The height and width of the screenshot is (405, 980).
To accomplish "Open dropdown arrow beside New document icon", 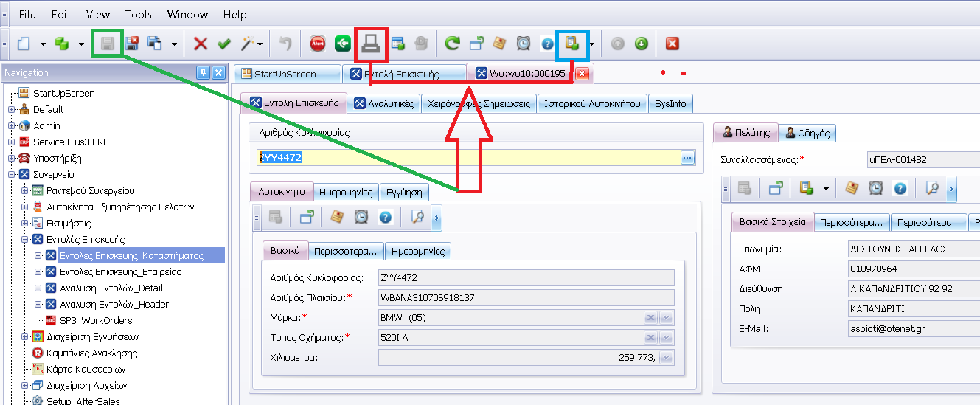I will coord(43,44).
